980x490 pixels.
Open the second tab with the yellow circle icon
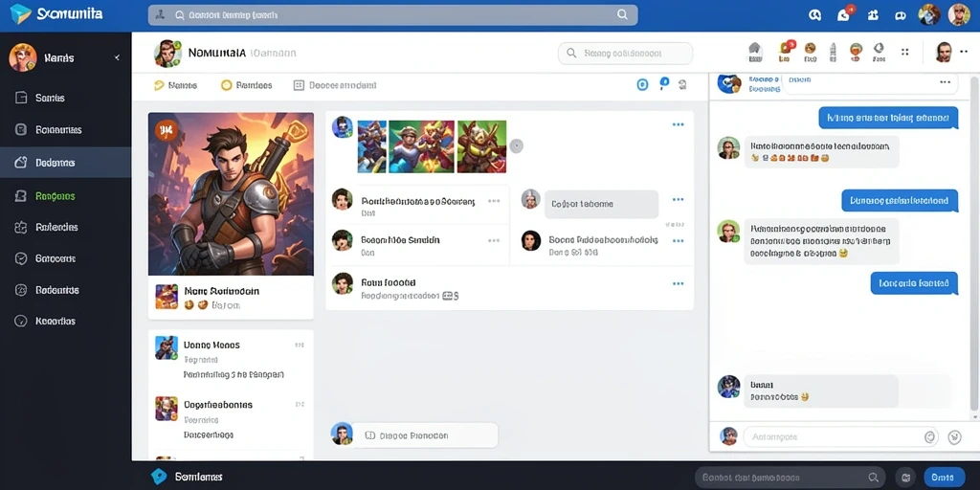(246, 85)
